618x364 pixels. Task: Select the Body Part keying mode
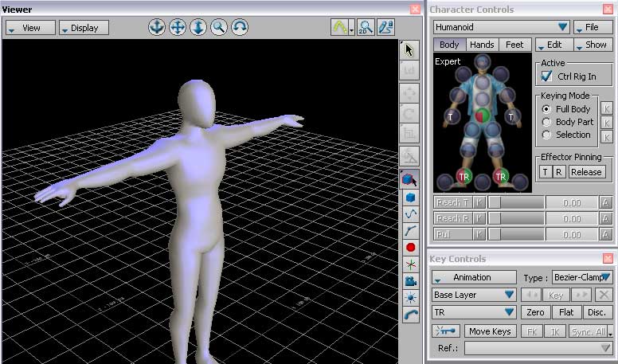tap(546, 122)
